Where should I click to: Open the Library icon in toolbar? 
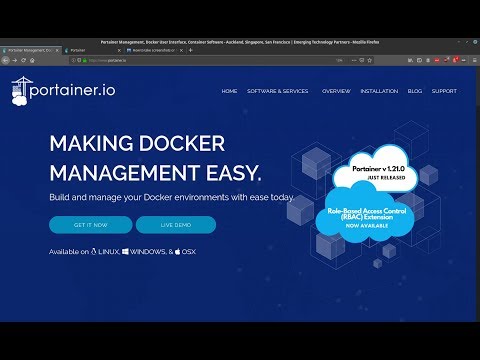410,60
